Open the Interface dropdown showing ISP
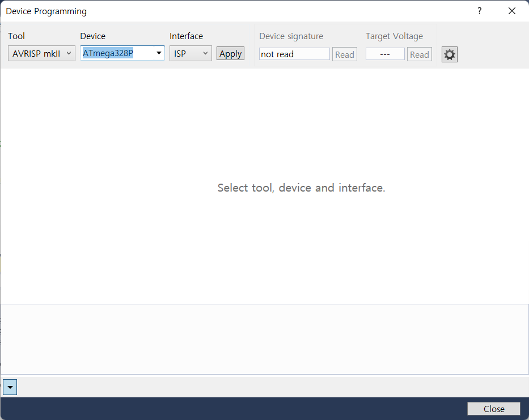Image resolution: width=529 pixels, height=420 pixels. [191, 53]
